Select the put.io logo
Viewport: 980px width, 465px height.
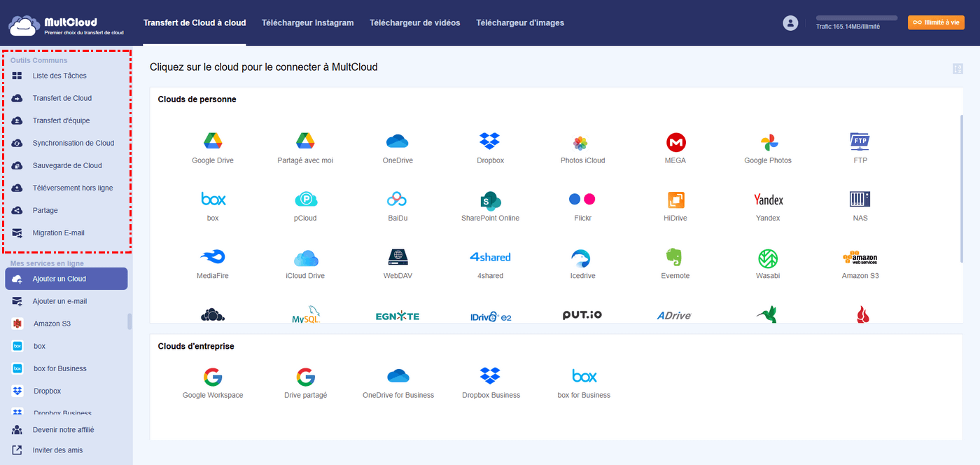click(582, 315)
